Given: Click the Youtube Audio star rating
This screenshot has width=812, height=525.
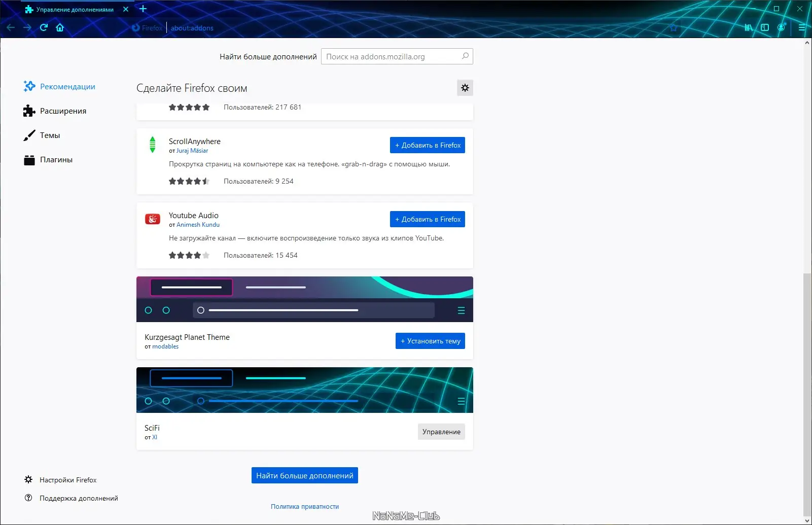Looking at the screenshot, I should (189, 255).
